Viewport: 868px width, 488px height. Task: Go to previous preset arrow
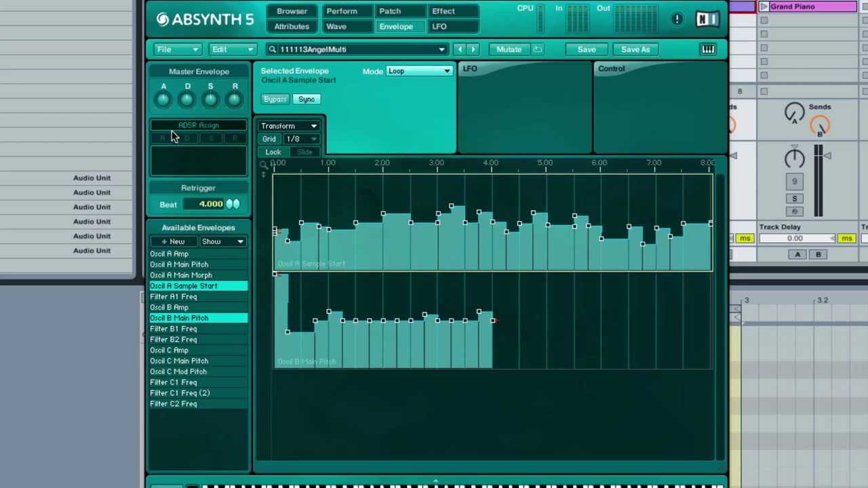(459, 49)
